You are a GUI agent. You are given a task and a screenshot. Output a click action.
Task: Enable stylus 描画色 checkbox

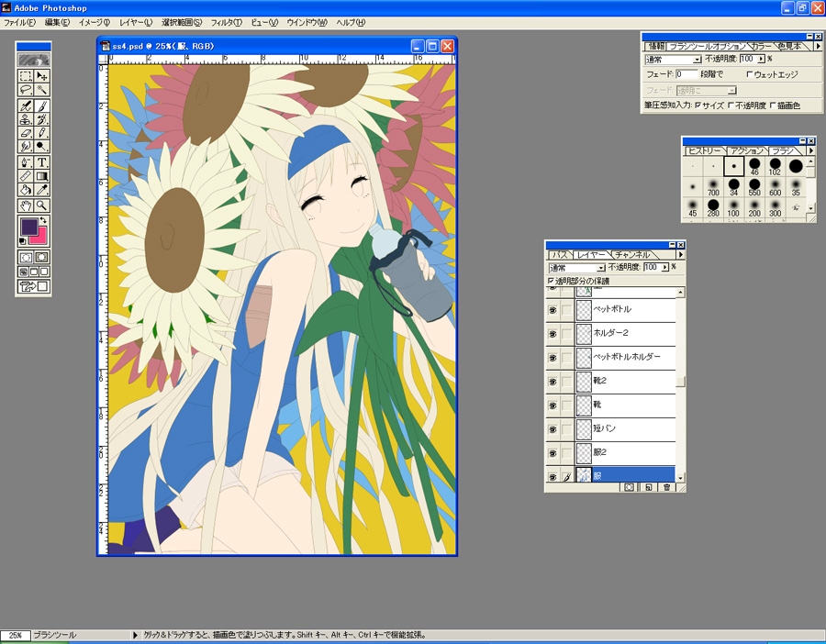773,105
